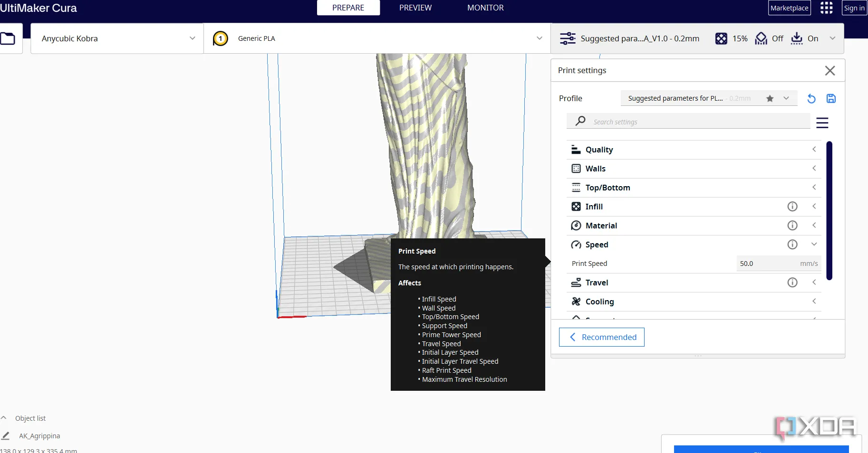Click the Speed info icon
The image size is (868, 453).
(x=792, y=245)
